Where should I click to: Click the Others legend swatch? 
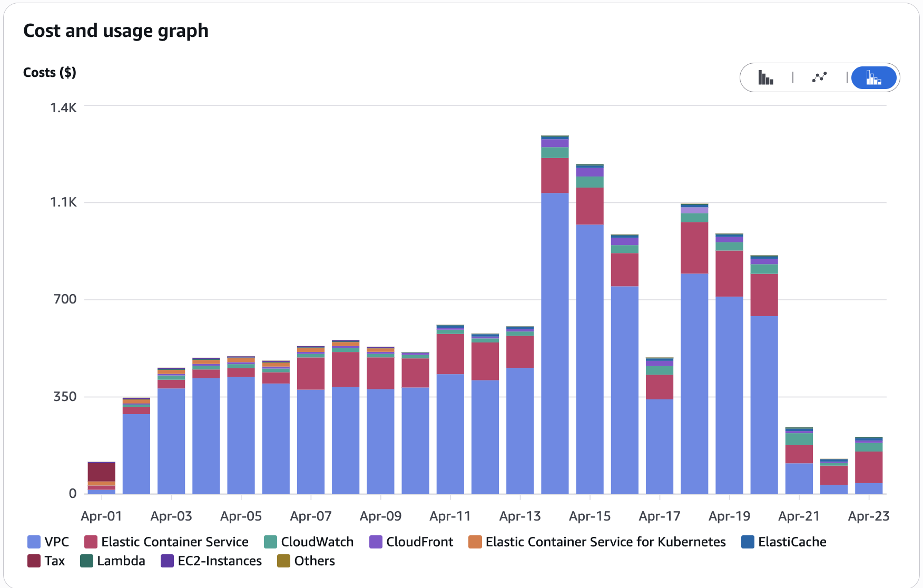283,561
